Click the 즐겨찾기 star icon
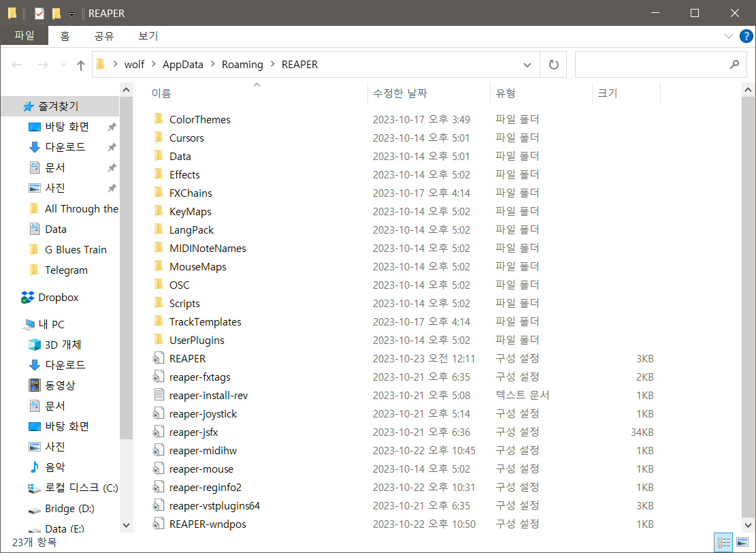The height and width of the screenshot is (553, 756). 29,106
